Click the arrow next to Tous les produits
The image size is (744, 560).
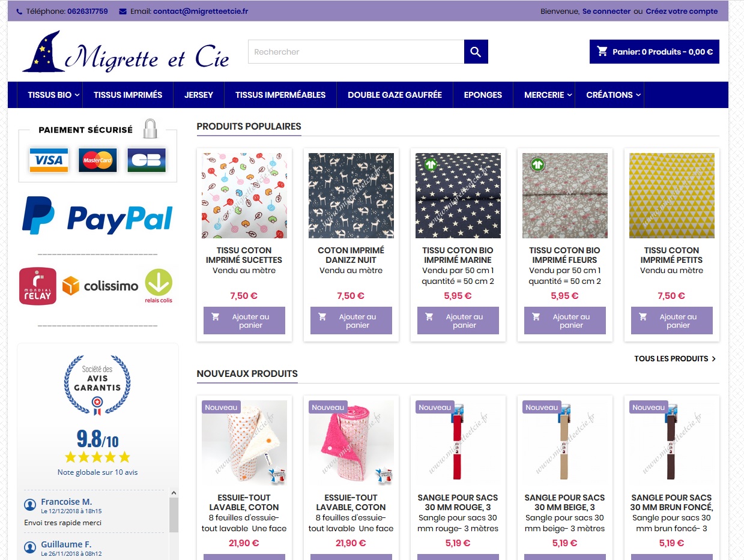click(x=713, y=359)
